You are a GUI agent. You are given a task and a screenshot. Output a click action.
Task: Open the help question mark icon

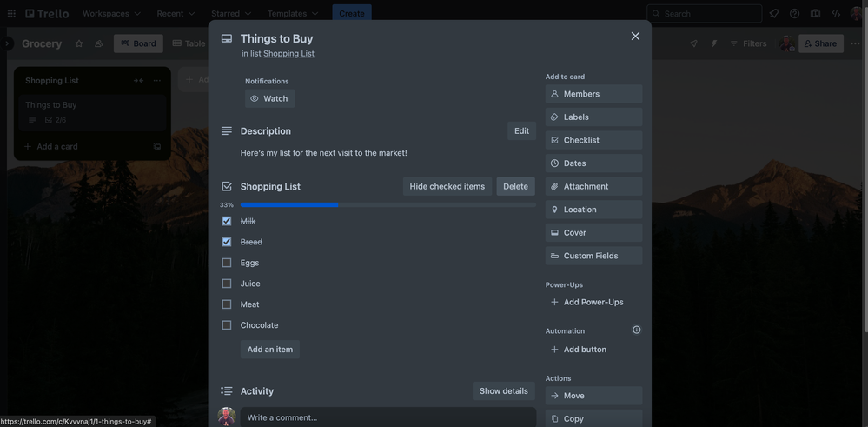tap(794, 13)
